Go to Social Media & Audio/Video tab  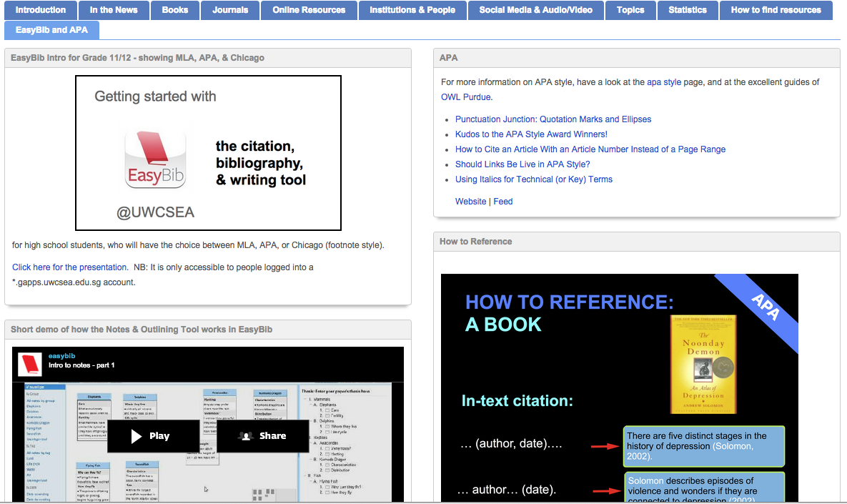(x=536, y=10)
